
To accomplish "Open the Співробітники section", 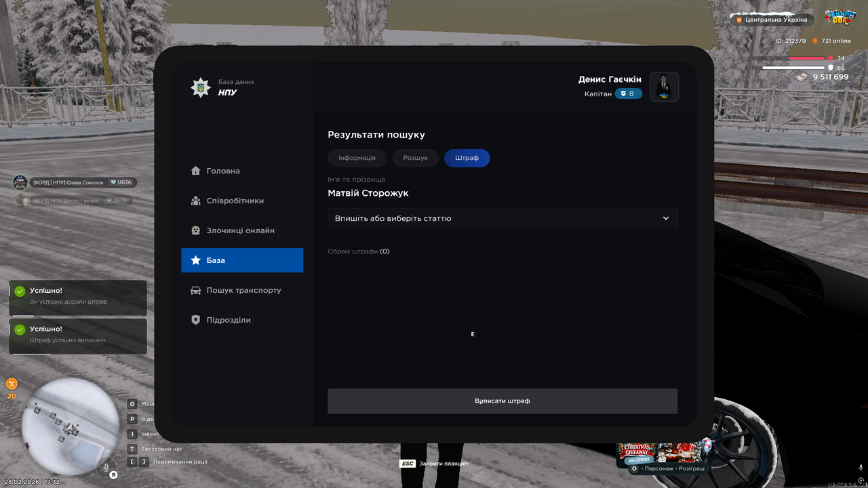I will coord(242,201).
